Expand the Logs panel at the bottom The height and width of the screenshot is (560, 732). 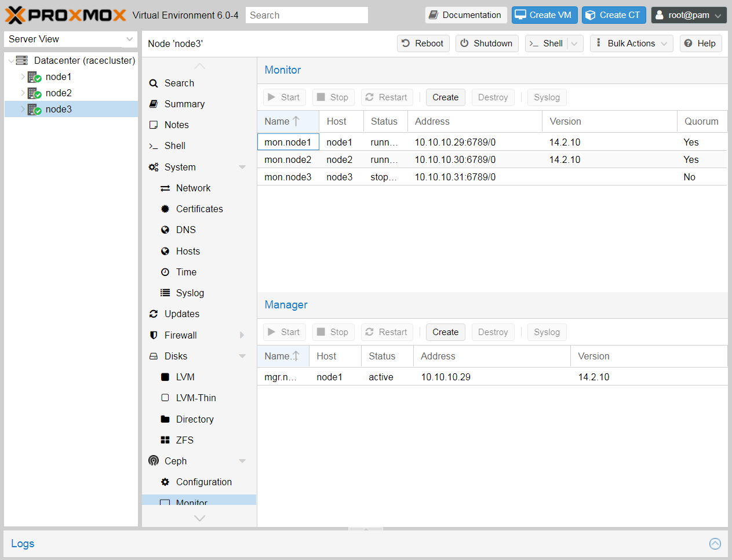(715, 544)
